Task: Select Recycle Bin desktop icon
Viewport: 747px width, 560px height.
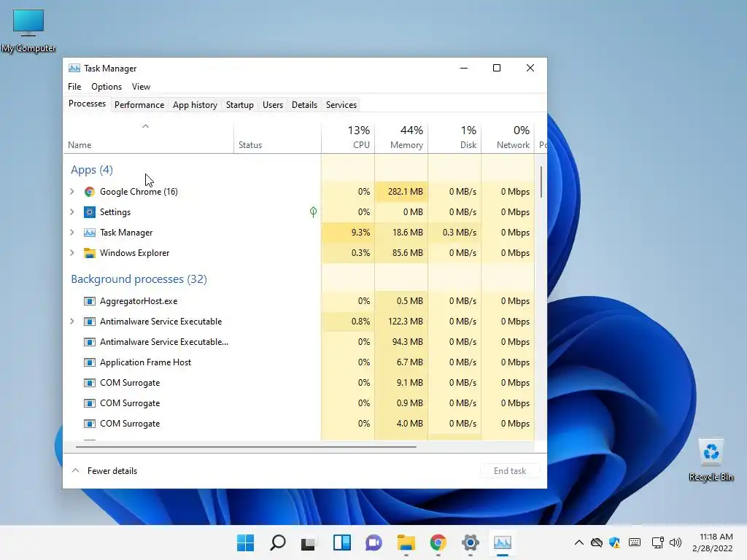Action: pos(711,460)
